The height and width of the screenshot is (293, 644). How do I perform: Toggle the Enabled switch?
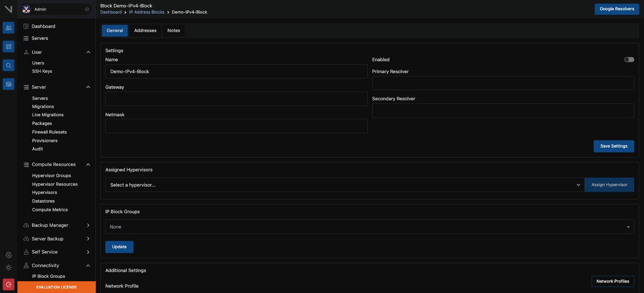click(629, 60)
